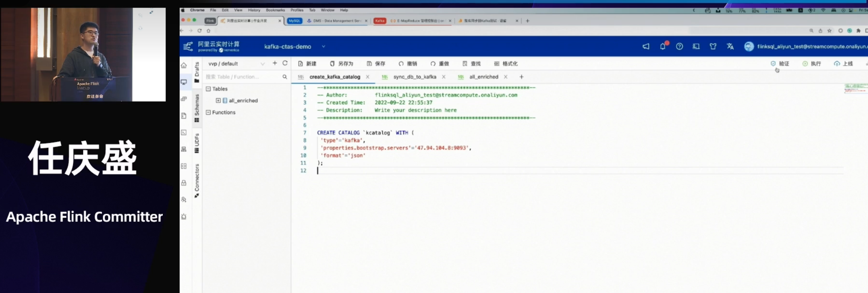Image resolution: width=868 pixels, height=293 pixels.
Task: Open the Chrome Bookmarks menu
Action: [x=275, y=10]
